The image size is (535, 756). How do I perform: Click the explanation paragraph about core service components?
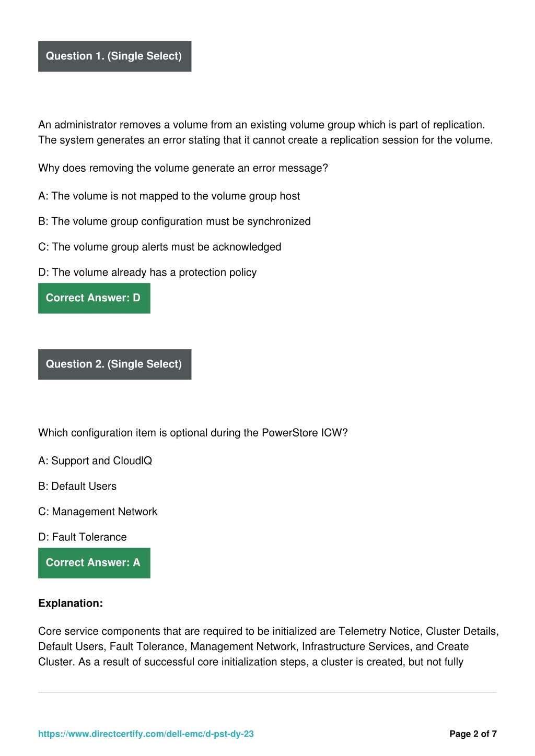[x=269, y=646]
